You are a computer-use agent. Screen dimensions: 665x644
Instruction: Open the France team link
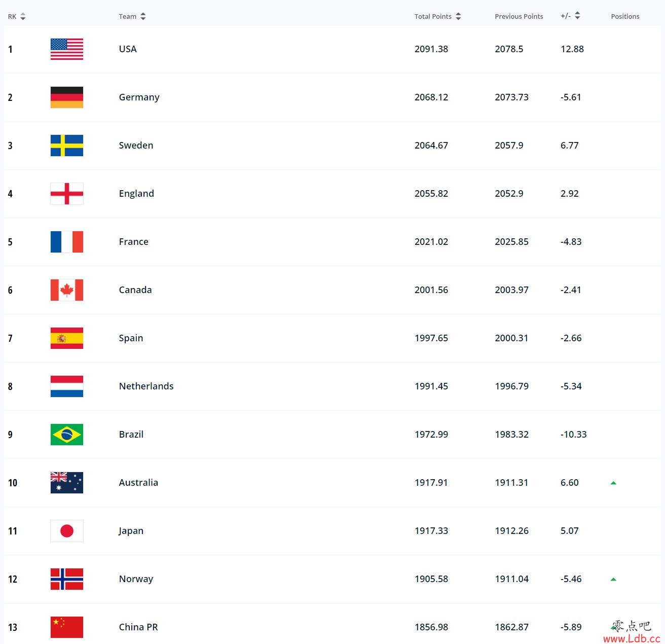pos(134,242)
